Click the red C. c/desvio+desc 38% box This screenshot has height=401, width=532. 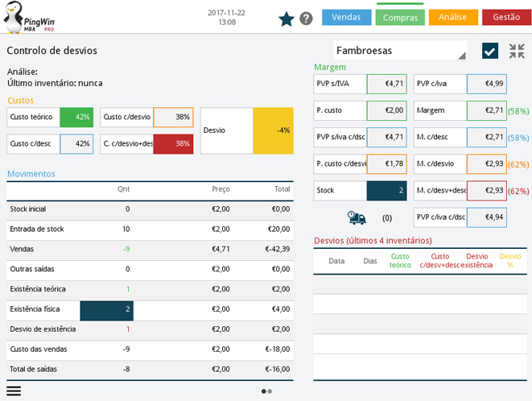click(x=173, y=144)
